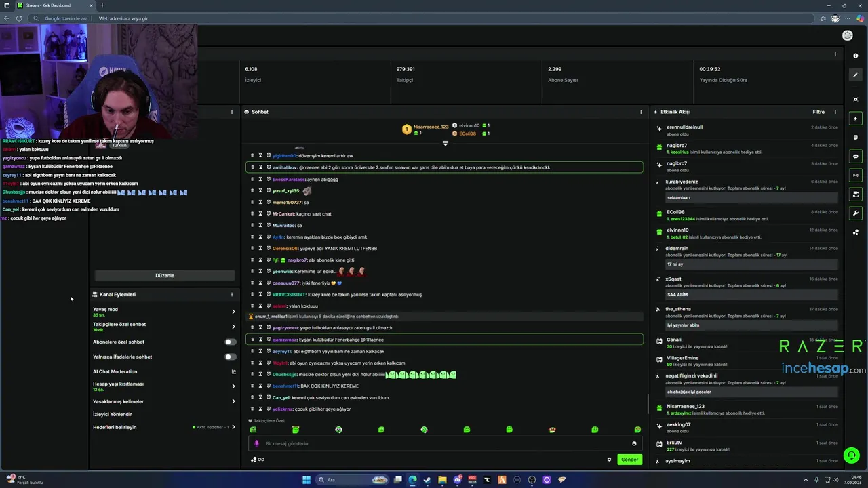The width and height of the screenshot is (868, 488).
Task: Click the purple microphone icon in message box
Action: pyautogui.click(x=256, y=443)
